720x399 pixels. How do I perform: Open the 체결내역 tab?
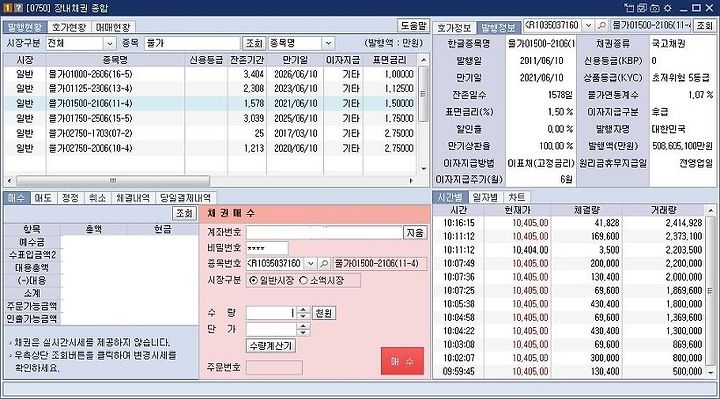point(133,198)
